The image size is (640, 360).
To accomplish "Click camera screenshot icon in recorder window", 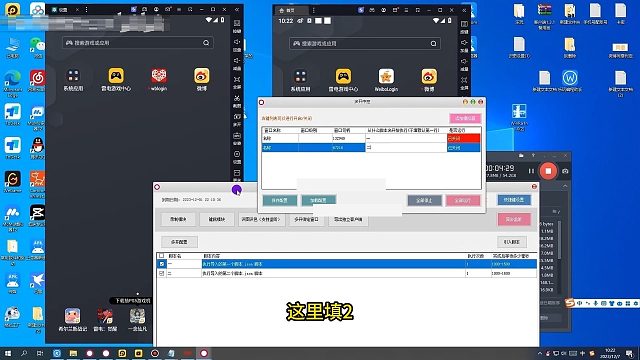I will [x=565, y=171].
